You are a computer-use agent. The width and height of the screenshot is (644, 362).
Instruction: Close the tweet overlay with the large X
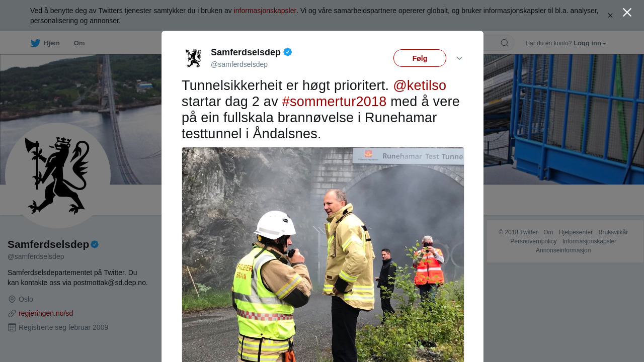pyautogui.click(x=627, y=13)
